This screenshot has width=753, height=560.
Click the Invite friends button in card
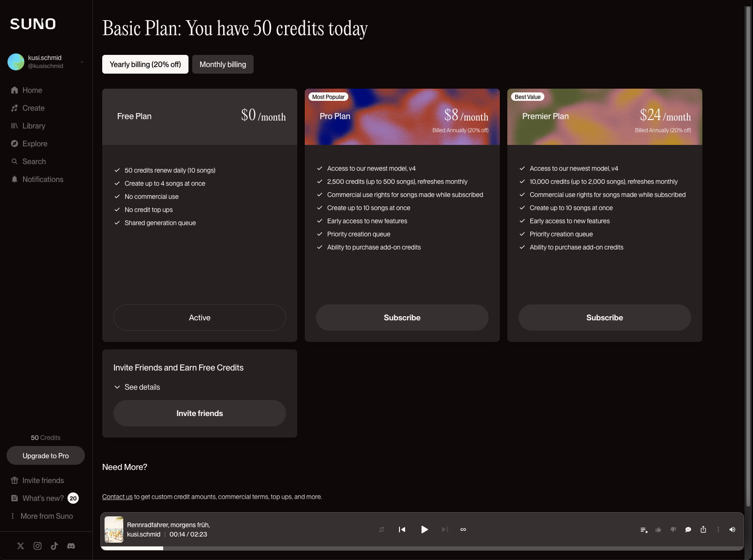(x=200, y=413)
